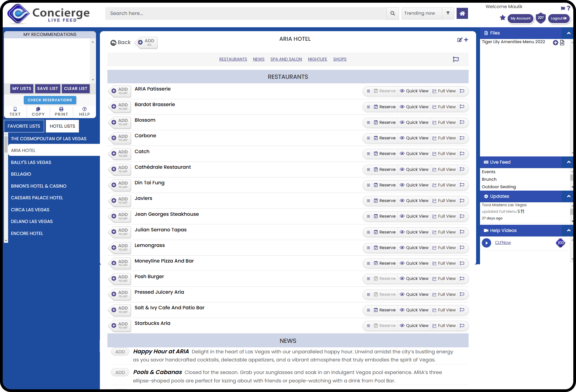Image resolution: width=576 pixels, height=392 pixels.
Task: Open Quick View for Jean Georges Steakhouse
Action: [414, 216]
